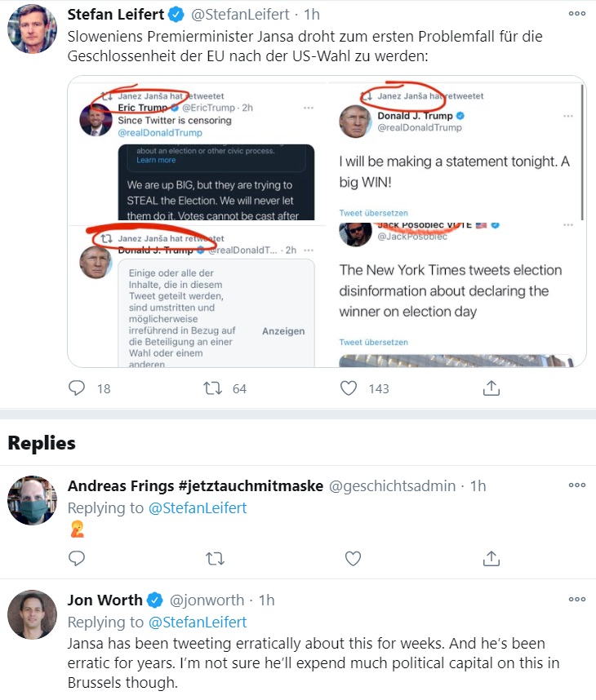Reply to Andreas Frings' tweet
Viewport: 596px width, 700px height.
77,558
